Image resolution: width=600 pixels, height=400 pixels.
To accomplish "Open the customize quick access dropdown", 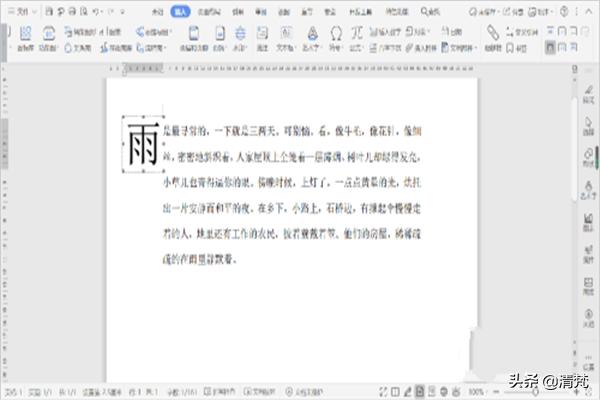I will [122, 12].
